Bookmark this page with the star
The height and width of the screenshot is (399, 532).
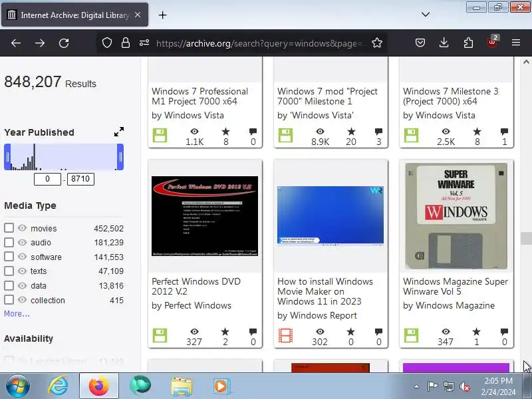[376, 43]
